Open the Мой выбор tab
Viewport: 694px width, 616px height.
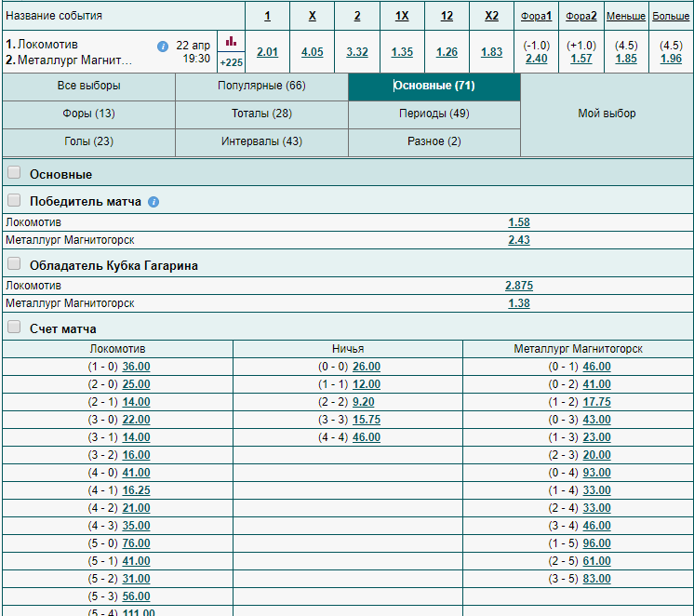[x=607, y=114]
